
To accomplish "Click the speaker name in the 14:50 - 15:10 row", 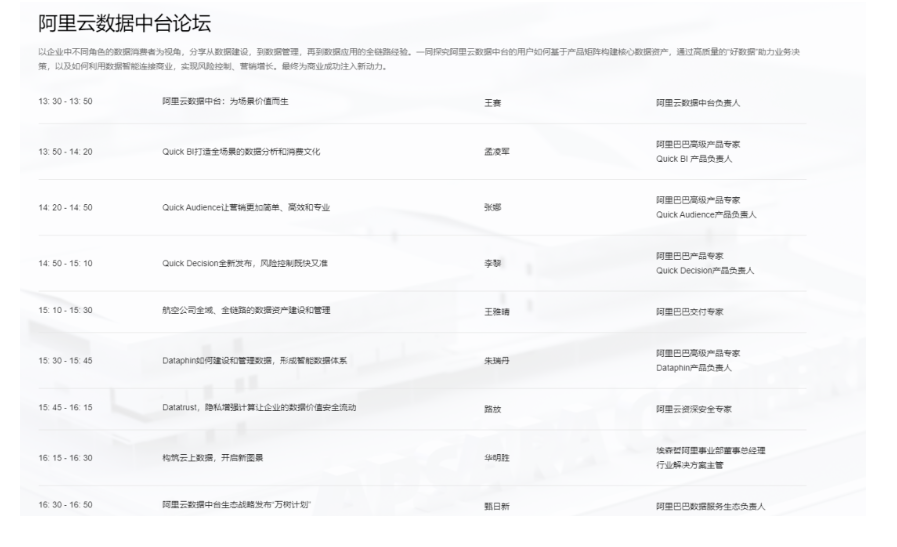I will [493, 264].
